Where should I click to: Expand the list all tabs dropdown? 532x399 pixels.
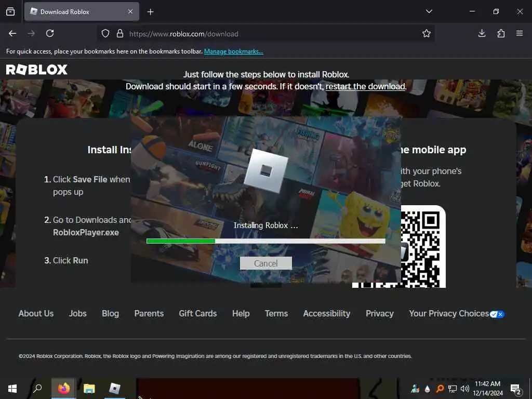point(429,11)
